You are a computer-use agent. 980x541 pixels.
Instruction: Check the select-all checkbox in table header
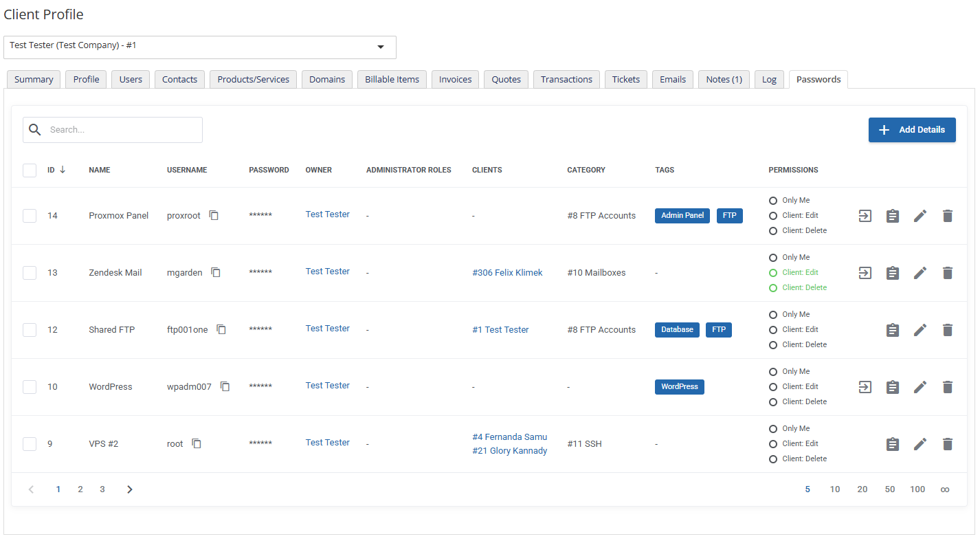[30, 170]
